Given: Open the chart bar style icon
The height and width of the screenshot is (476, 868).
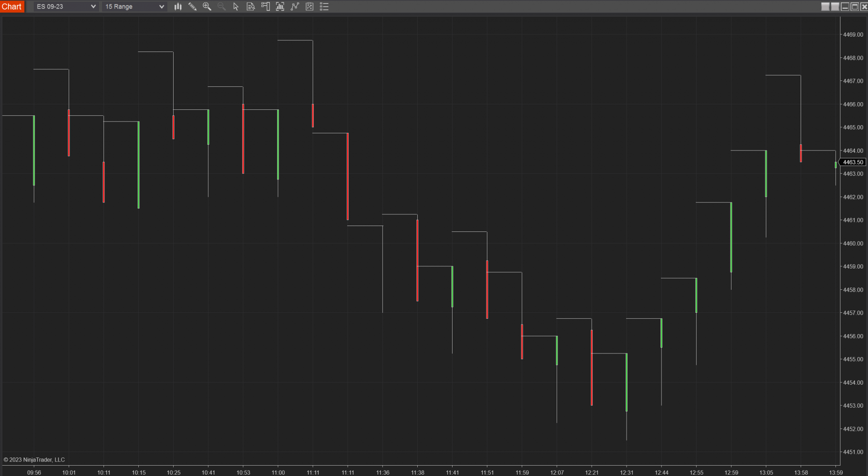Looking at the screenshot, I should pyautogui.click(x=178, y=6).
